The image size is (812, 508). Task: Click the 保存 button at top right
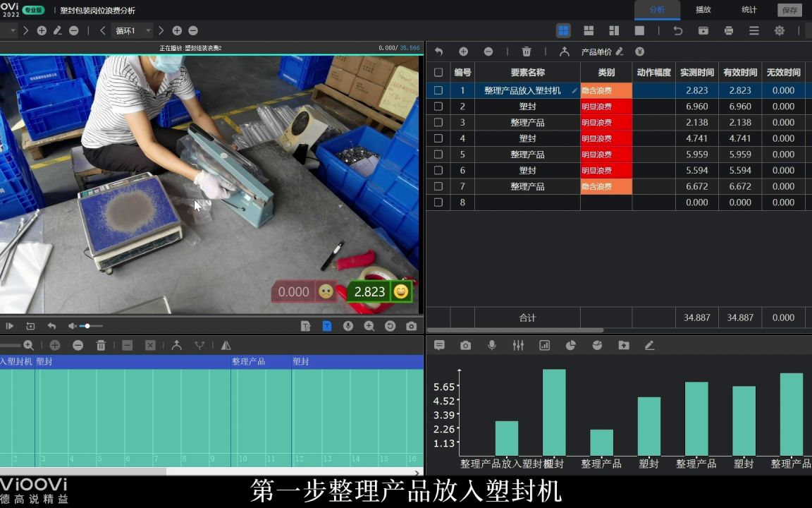[789, 10]
